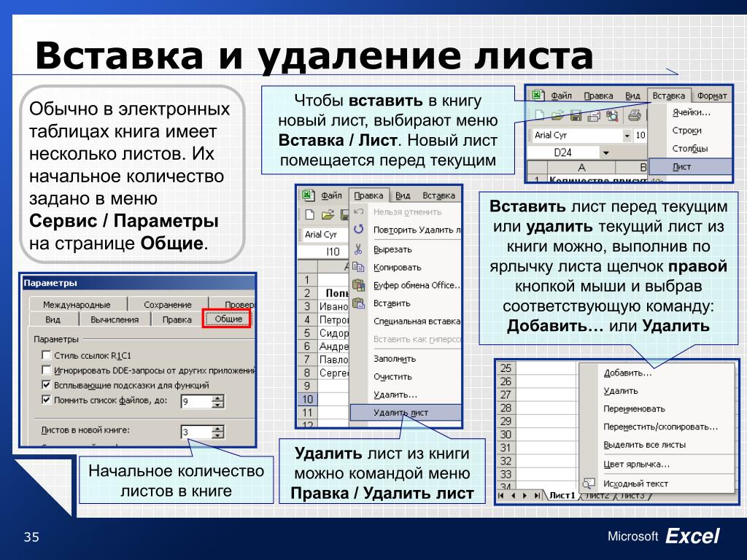The height and width of the screenshot is (560, 747).
Task: Choose Выделить все листы in context menu
Action: 657,445
